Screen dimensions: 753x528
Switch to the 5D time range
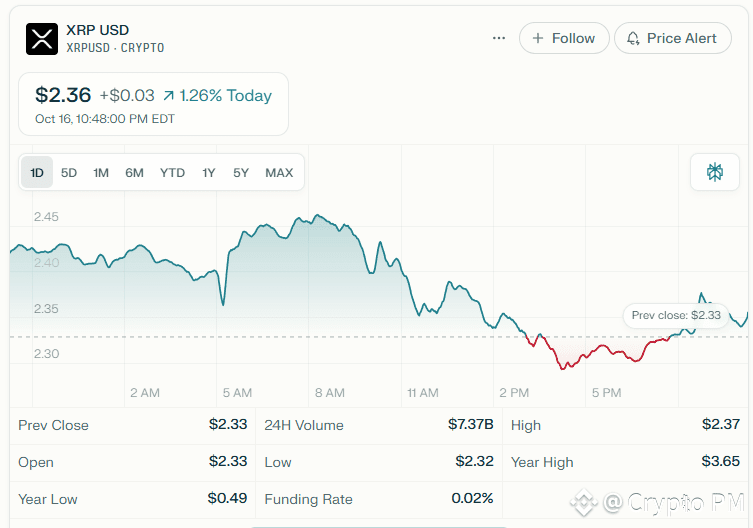(69, 173)
